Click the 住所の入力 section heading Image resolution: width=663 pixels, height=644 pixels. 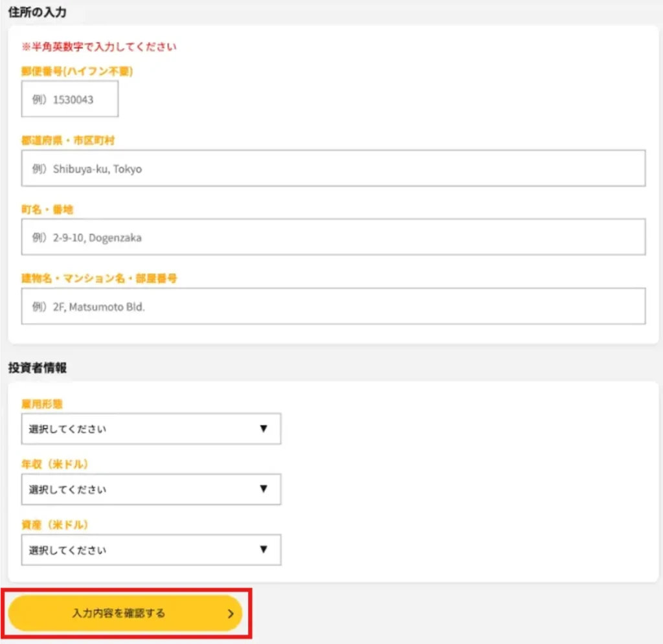(x=37, y=12)
